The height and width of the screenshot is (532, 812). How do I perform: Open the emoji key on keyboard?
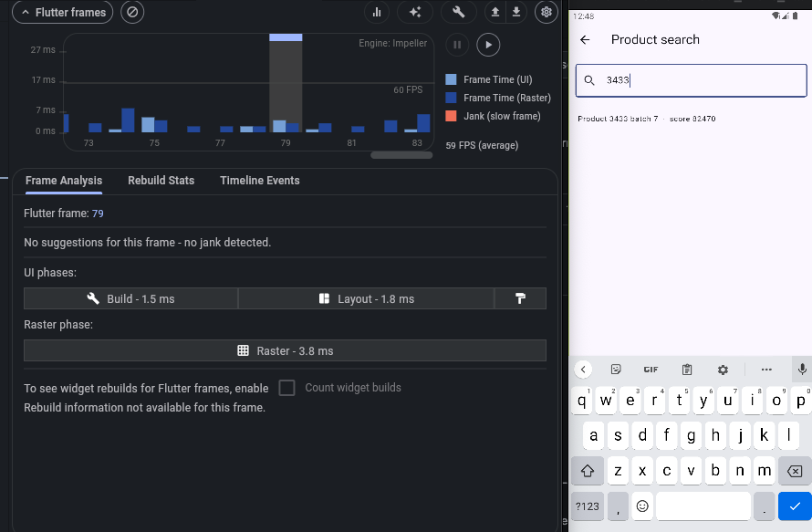642,506
